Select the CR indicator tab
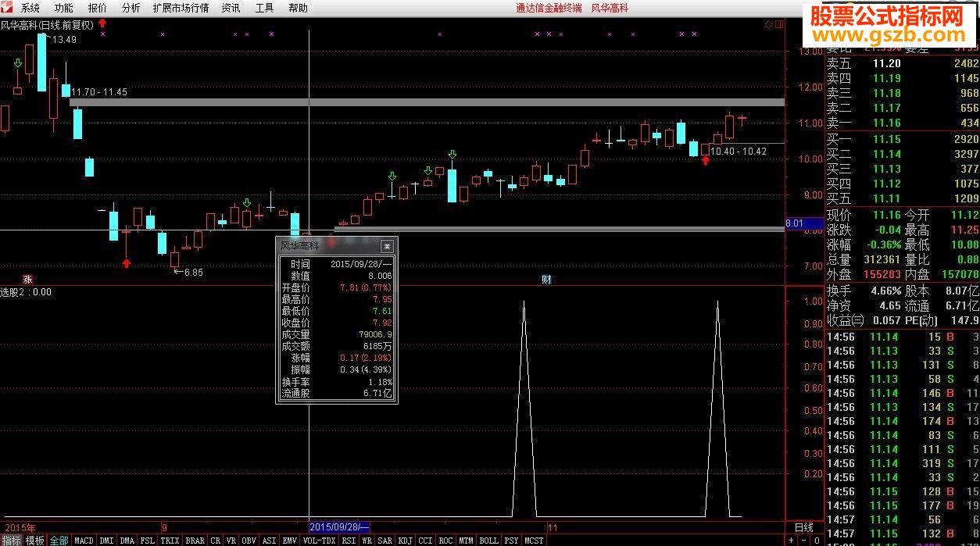This screenshot has height=546, width=980. (x=216, y=540)
